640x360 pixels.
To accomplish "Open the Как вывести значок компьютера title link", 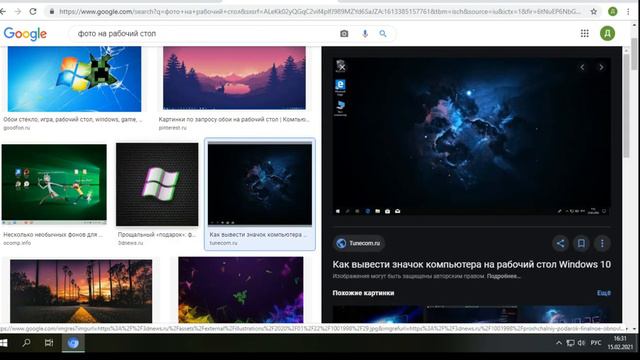I will (x=471, y=264).
